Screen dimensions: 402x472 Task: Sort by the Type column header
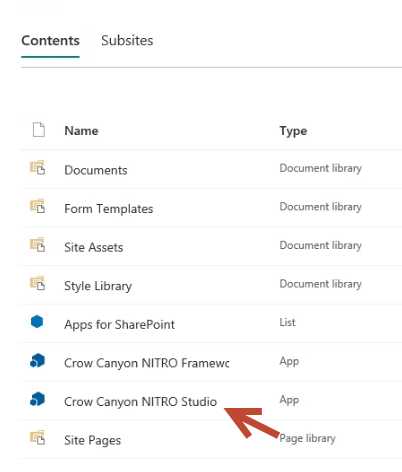[x=293, y=131]
